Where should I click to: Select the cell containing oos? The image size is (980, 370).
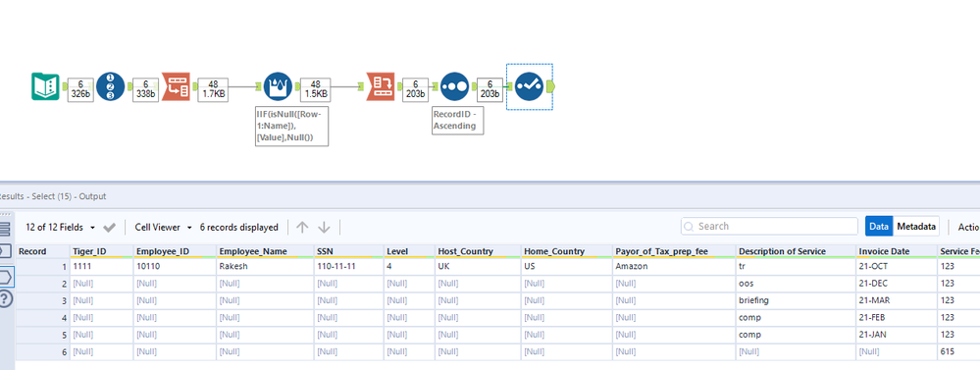[x=797, y=283]
